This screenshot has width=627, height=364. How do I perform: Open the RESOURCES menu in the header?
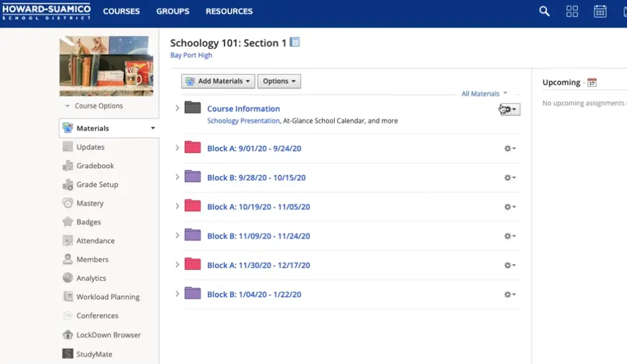229,11
